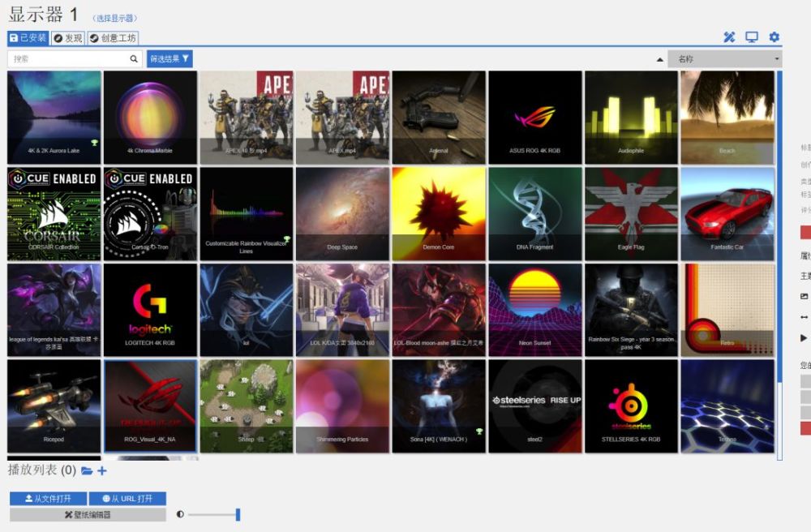Click the play arrow icon in right panel
The width and height of the screenshot is (811, 532).
point(803,337)
